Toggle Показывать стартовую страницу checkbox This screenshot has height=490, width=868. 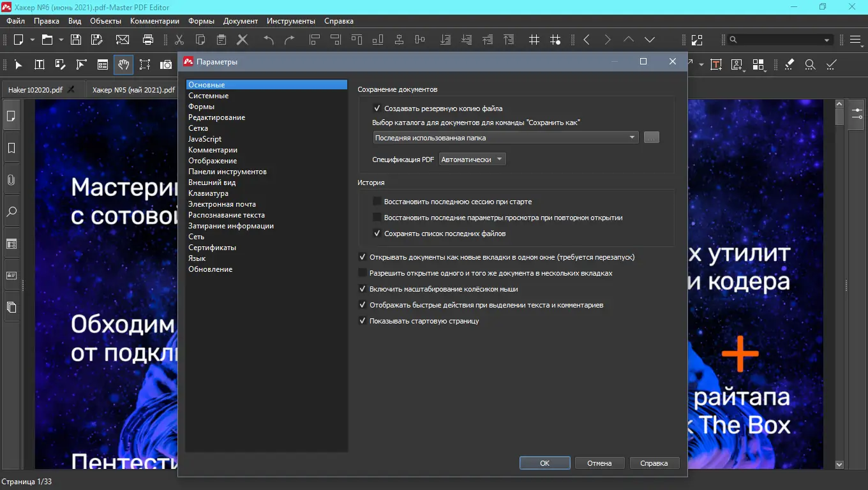(x=363, y=321)
